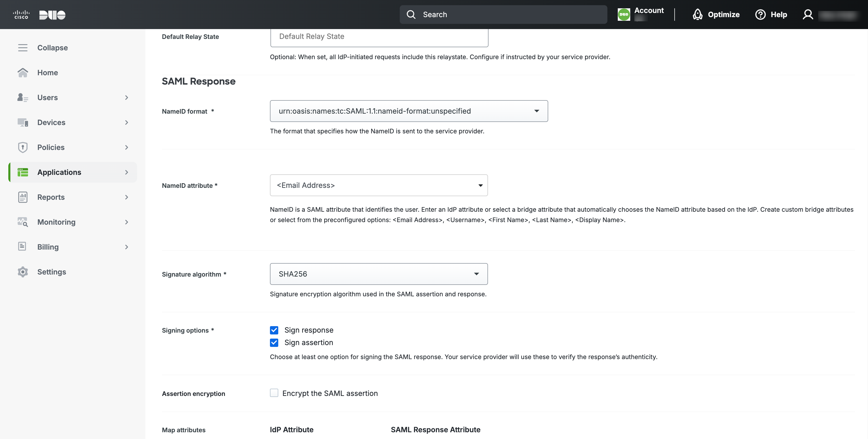The height and width of the screenshot is (439, 868).
Task: Select Applications in the sidebar
Action: 59,173
